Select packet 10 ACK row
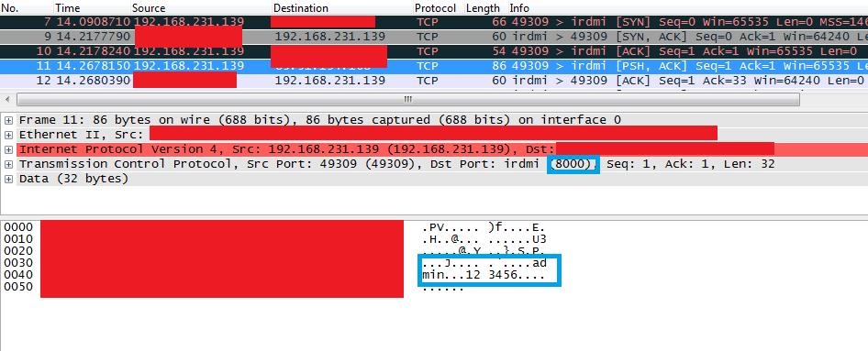This screenshot has height=351, width=868. (x=434, y=51)
